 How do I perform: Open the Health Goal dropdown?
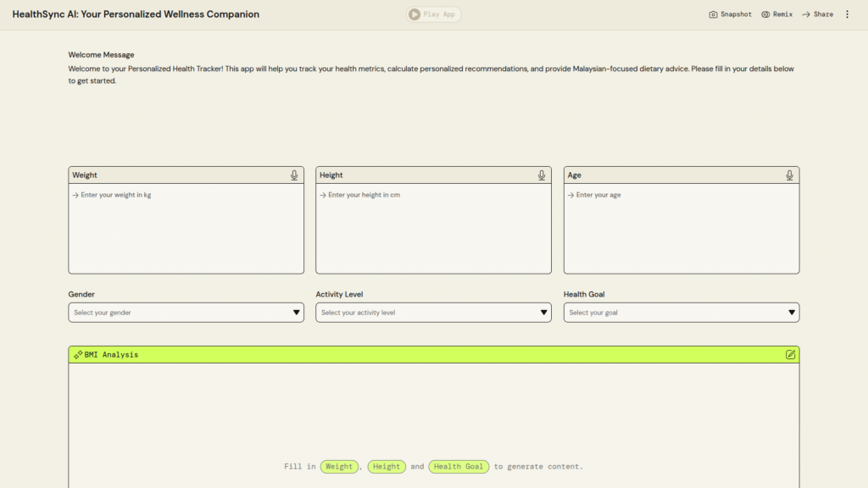[681, 313]
